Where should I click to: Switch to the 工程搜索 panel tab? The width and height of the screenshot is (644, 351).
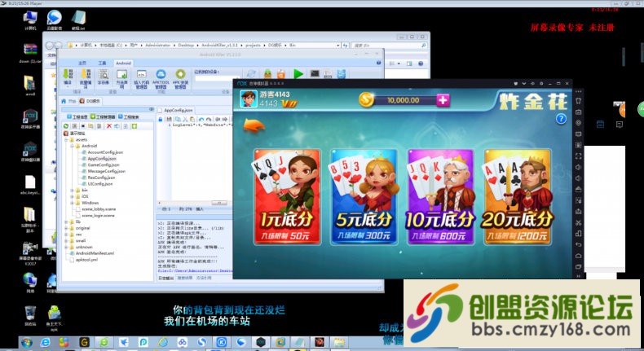tap(129, 117)
